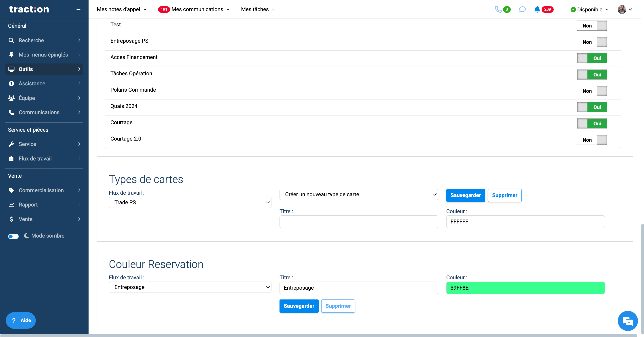Toggle the Test switch

coord(592,26)
